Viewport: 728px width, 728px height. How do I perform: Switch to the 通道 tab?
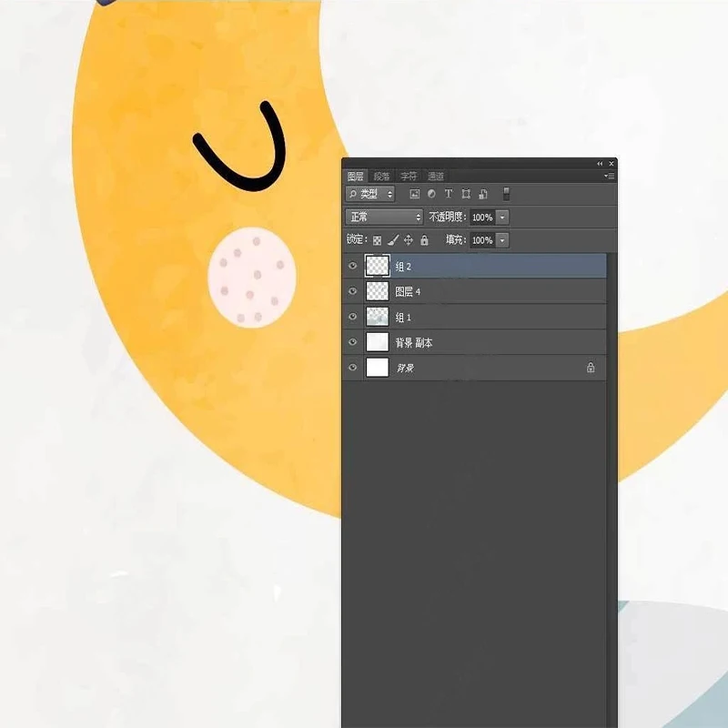(x=436, y=176)
